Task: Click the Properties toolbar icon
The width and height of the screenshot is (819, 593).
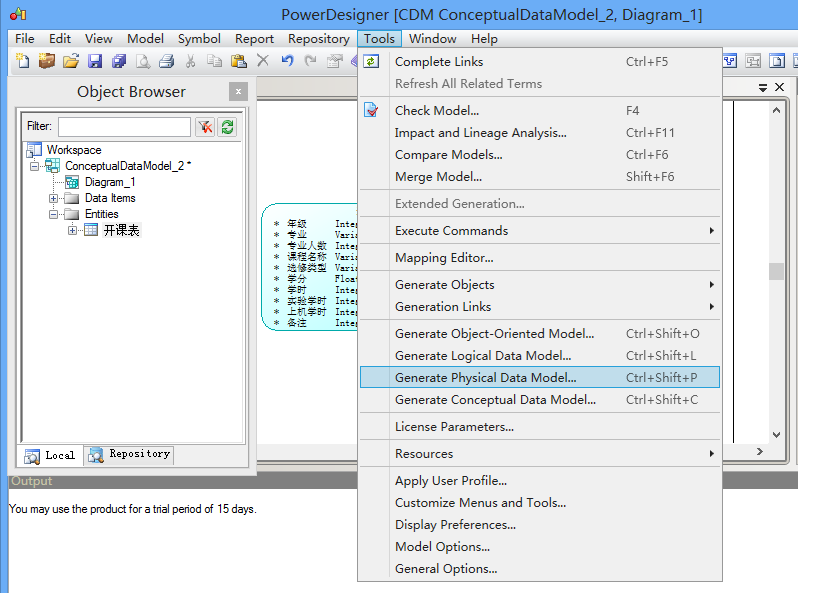Action: point(334,61)
